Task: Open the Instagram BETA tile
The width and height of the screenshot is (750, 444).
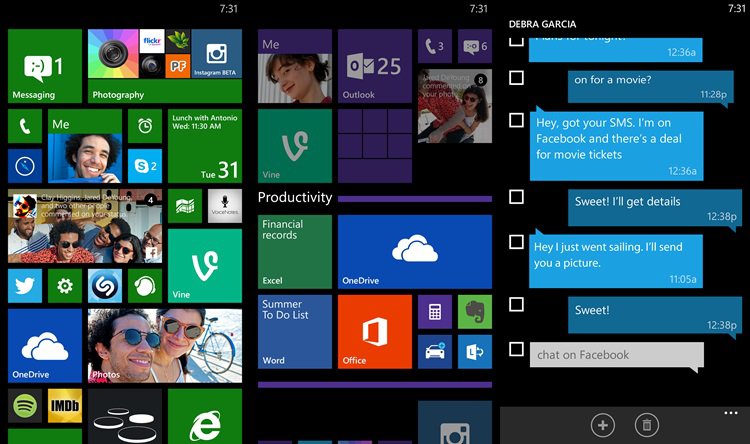Action: pos(217,54)
